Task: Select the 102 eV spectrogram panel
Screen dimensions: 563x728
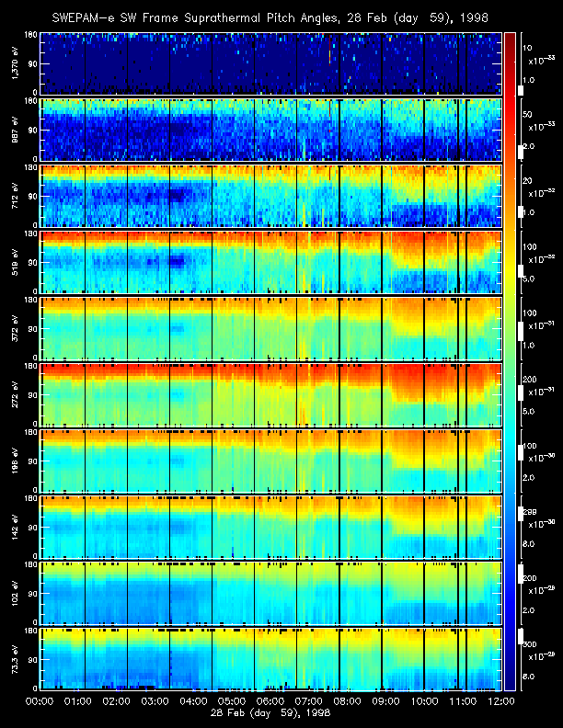Action: (x=271, y=594)
